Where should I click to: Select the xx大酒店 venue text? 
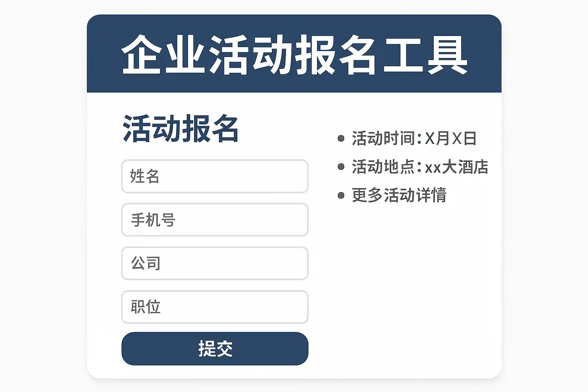tap(456, 167)
